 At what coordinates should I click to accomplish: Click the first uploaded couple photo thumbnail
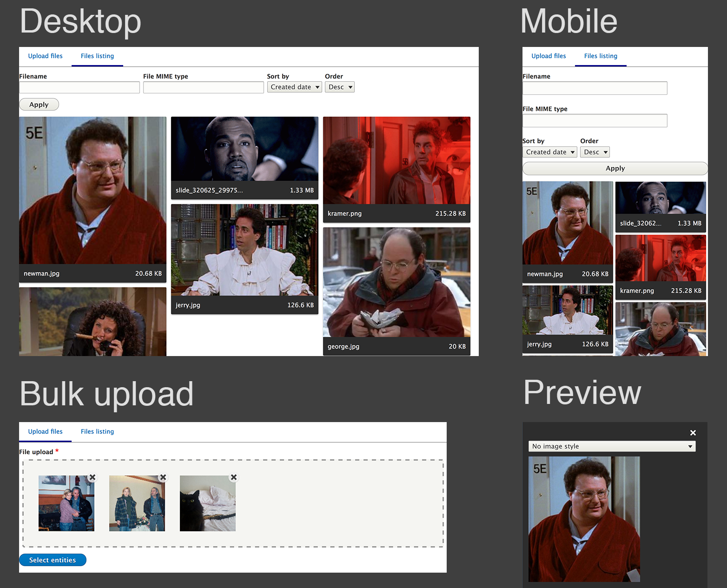66,503
